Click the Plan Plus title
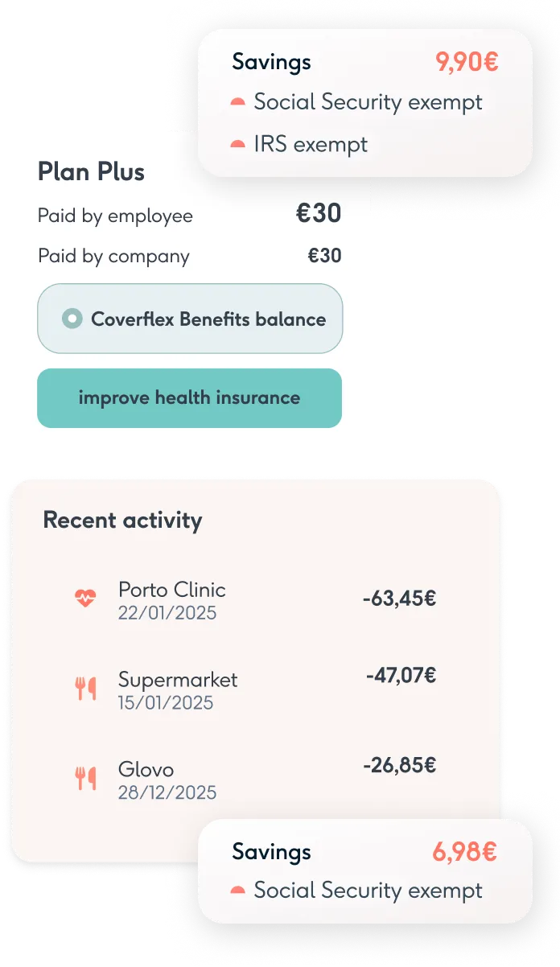This screenshot has width=560, height=967. (91, 171)
